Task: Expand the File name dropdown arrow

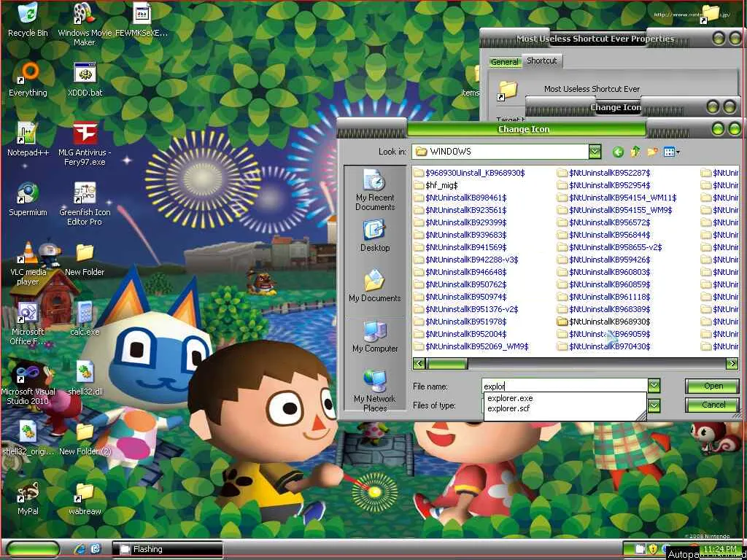Action: (654, 386)
